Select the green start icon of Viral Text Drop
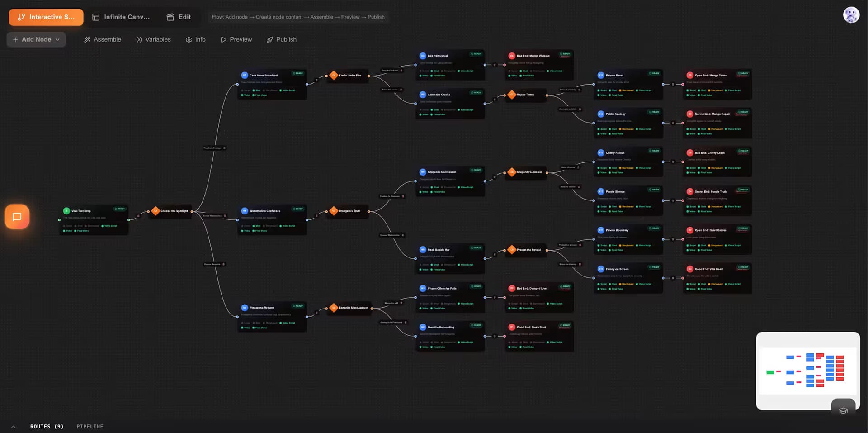 [66, 211]
